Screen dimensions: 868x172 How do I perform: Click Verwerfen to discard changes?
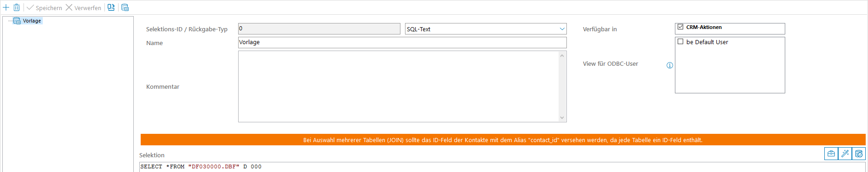(83, 8)
